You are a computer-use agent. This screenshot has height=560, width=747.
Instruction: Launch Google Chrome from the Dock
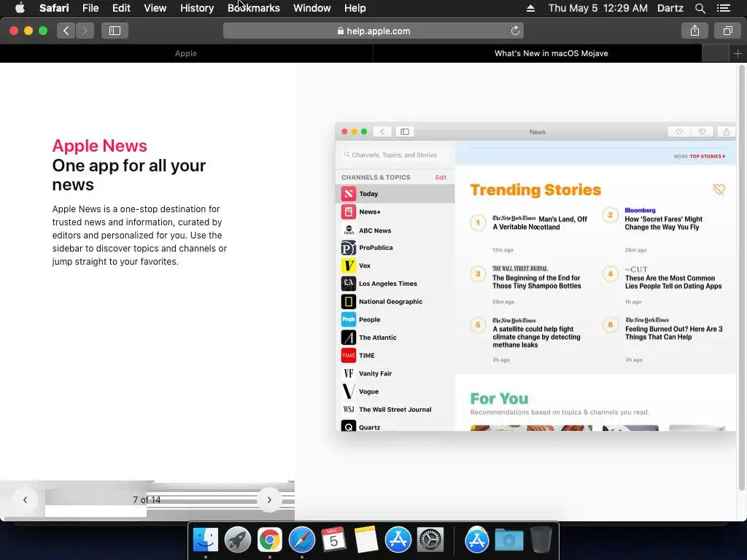(270, 540)
